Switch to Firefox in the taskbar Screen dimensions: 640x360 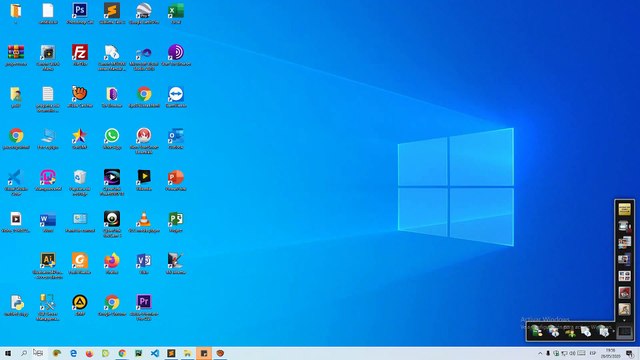[89, 353]
